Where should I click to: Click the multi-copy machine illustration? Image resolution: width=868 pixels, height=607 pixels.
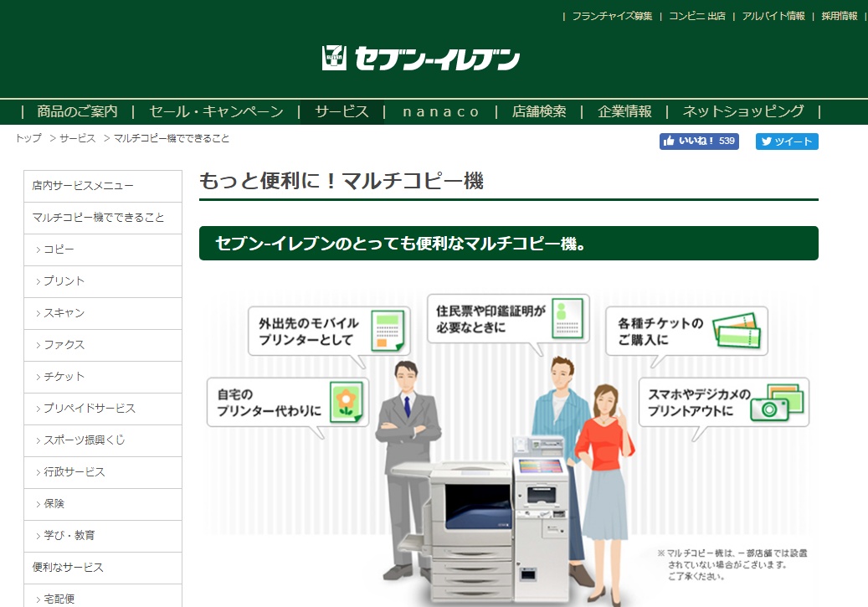(x=480, y=521)
